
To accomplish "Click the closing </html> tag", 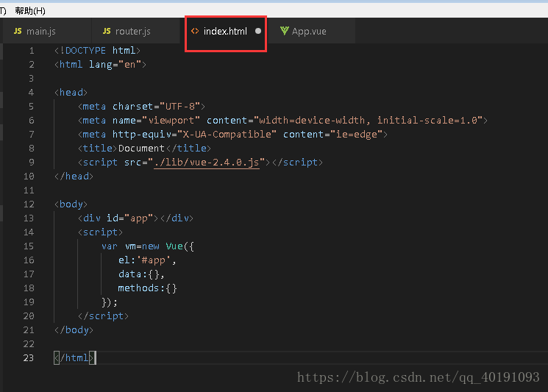I will [x=74, y=358].
